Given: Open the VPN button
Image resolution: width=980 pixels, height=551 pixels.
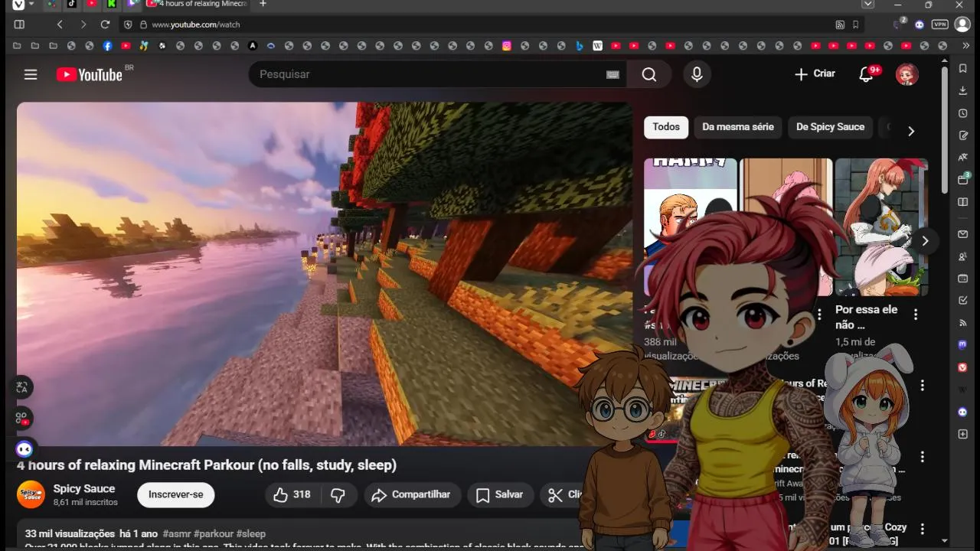Looking at the screenshot, I should (939, 24).
